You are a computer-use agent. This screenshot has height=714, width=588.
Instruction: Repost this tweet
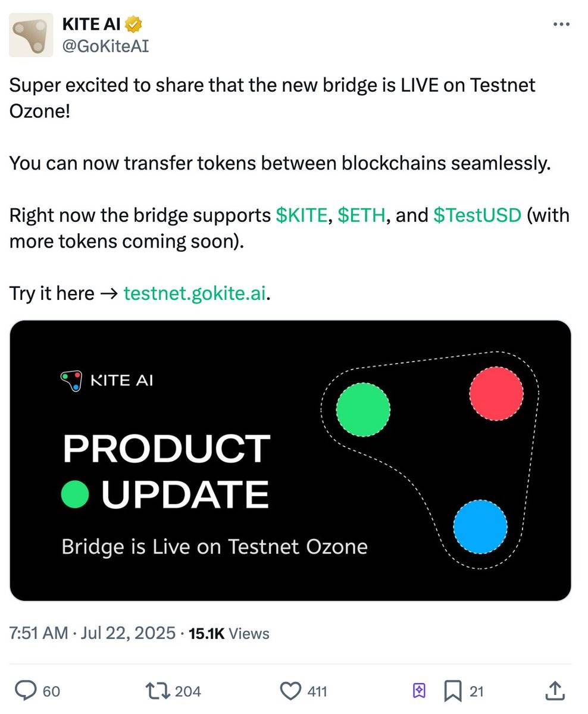click(x=157, y=691)
